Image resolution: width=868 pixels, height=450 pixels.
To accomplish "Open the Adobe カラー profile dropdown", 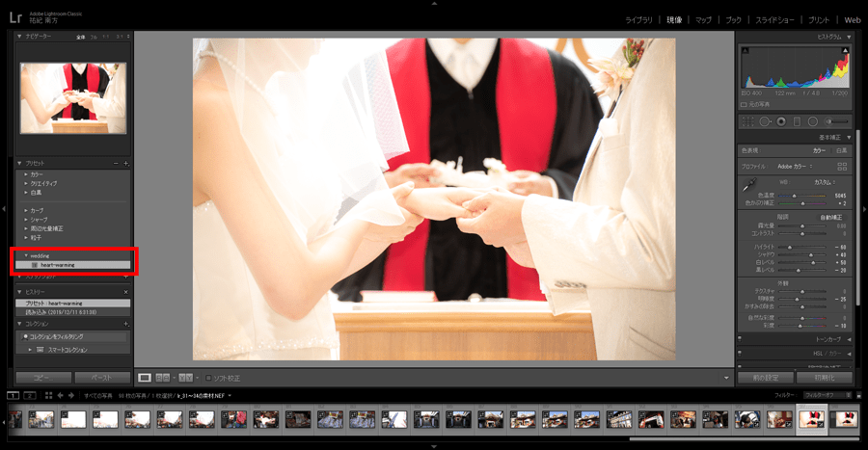I will 795,167.
